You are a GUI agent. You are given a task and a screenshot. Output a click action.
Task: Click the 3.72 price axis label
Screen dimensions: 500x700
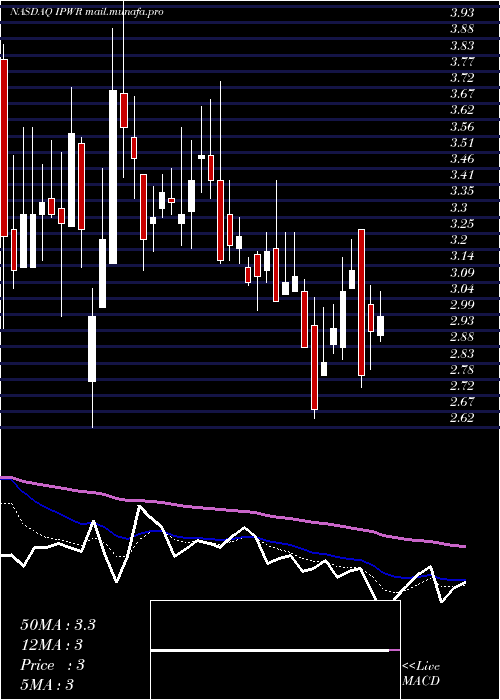(x=462, y=78)
